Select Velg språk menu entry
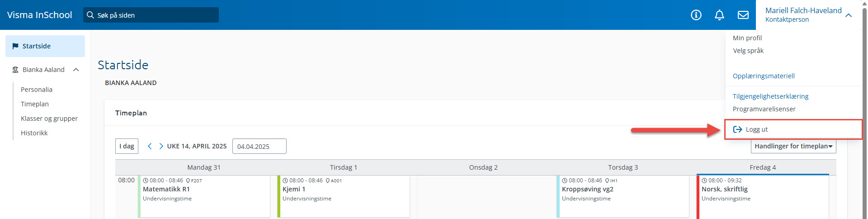 tap(748, 51)
